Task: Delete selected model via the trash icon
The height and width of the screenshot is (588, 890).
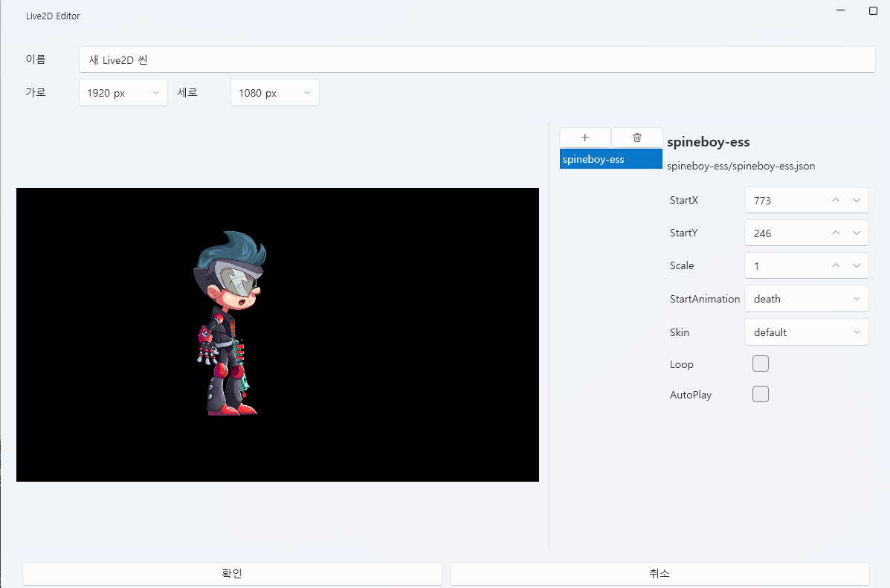Action: point(636,138)
